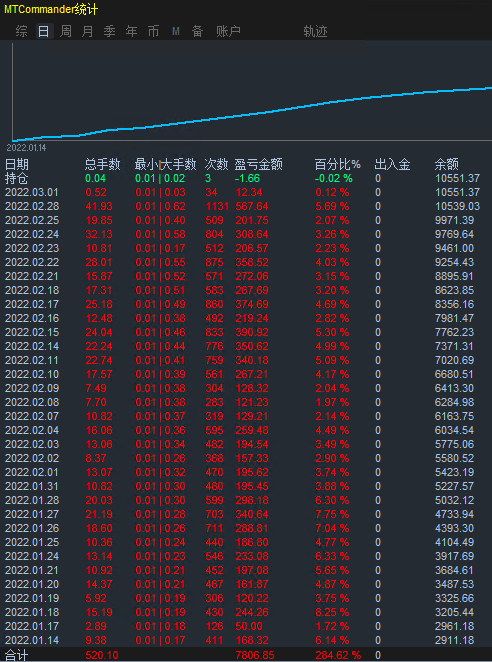Click the 次数 column header
The width and height of the screenshot is (492, 662).
[x=217, y=164]
